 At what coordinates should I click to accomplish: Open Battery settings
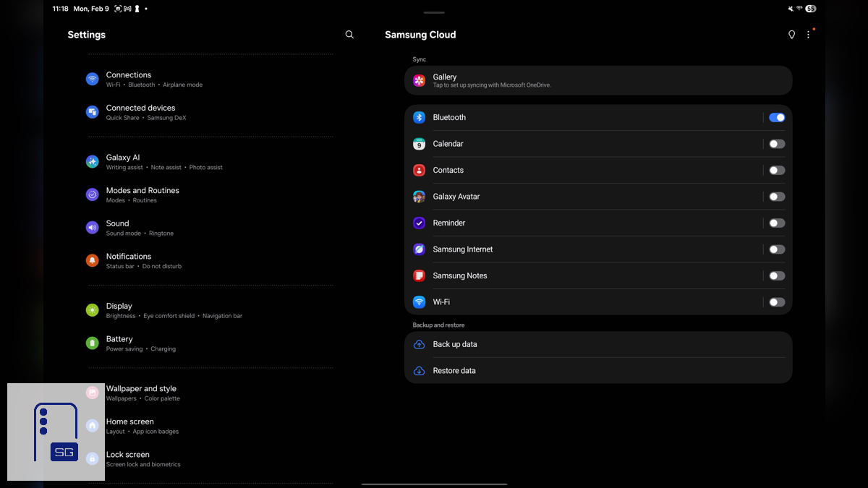pyautogui.click(x=210, y=343)
